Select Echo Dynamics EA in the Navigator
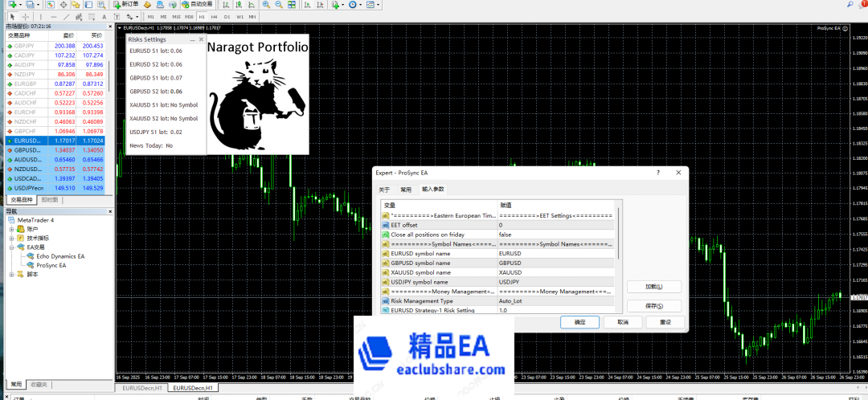This screenshot has height=400, width=868. coord(60,256)
